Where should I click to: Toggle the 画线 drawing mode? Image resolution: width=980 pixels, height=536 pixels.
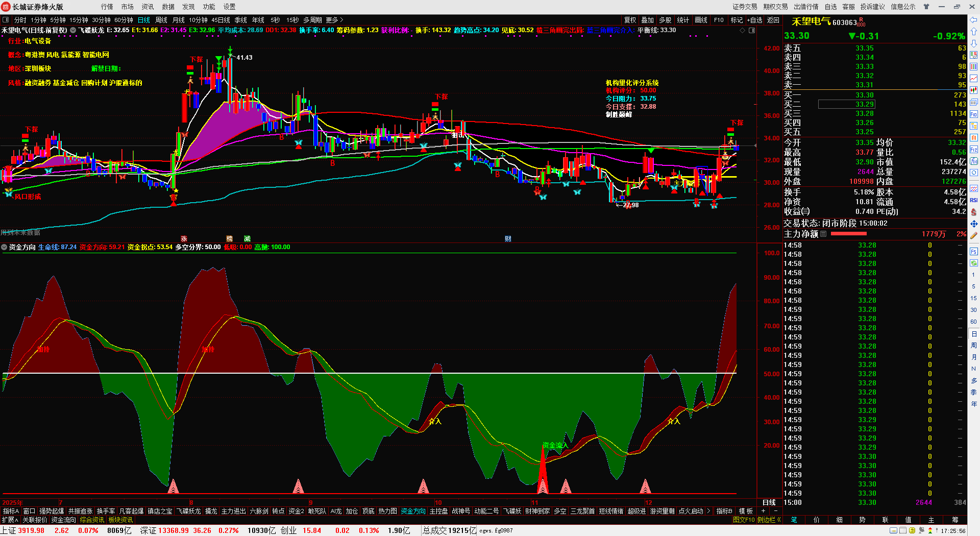[701, 20]
